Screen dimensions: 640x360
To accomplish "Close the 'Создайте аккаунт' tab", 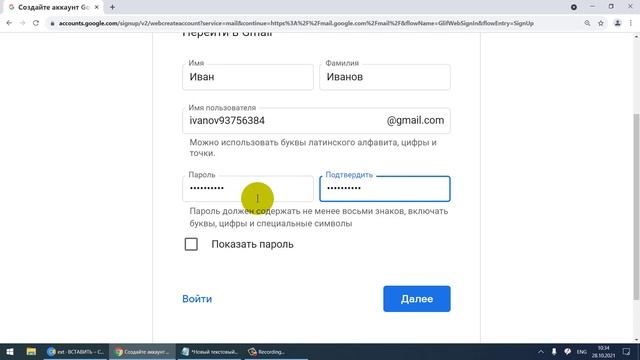I will pyautogui.click(x=97, y=7).
